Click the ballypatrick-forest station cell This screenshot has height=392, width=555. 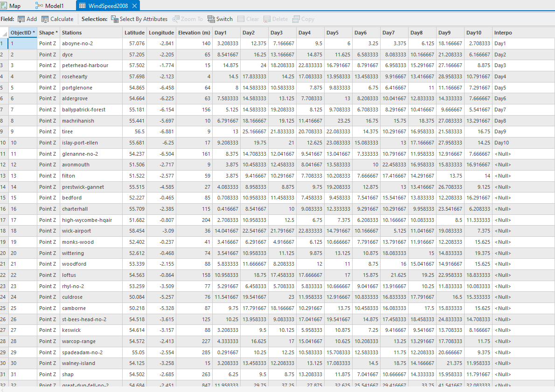pos(91,110)
